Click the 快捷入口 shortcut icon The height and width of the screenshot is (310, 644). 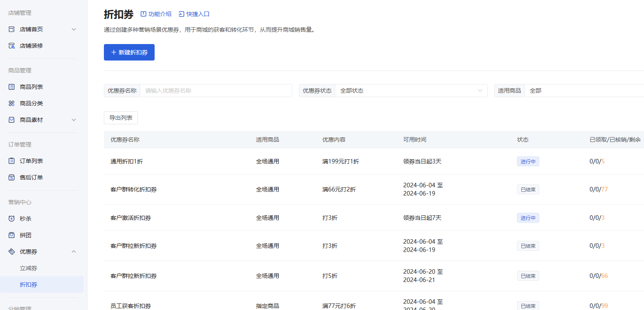coord(181,14)
